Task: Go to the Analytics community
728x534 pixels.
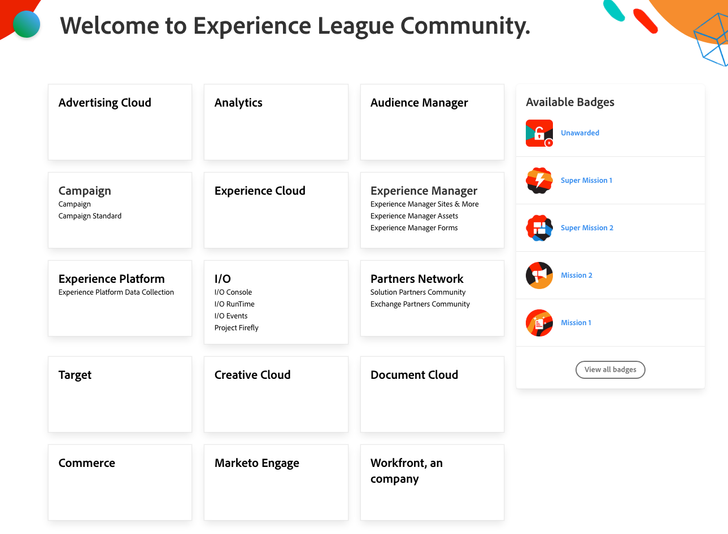Action: click(x=276, y=122)
